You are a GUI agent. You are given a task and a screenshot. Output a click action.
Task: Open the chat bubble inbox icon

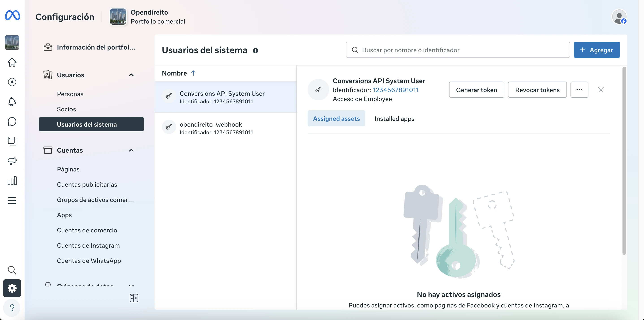pos(12,121)
